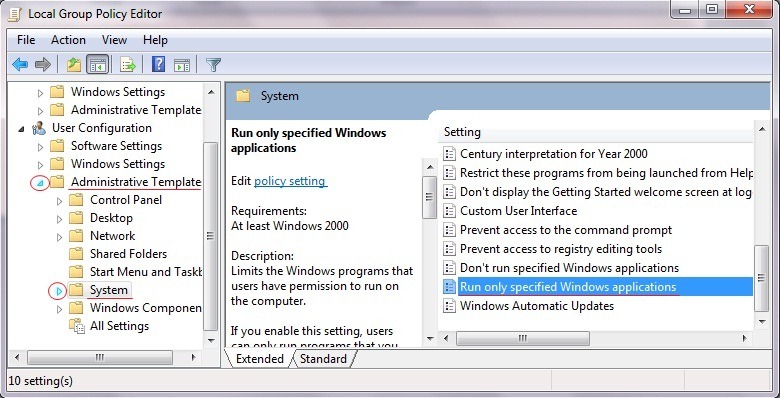Switch to the Extended tab
Screen dimensions: 780x398
tap(259, 359)
